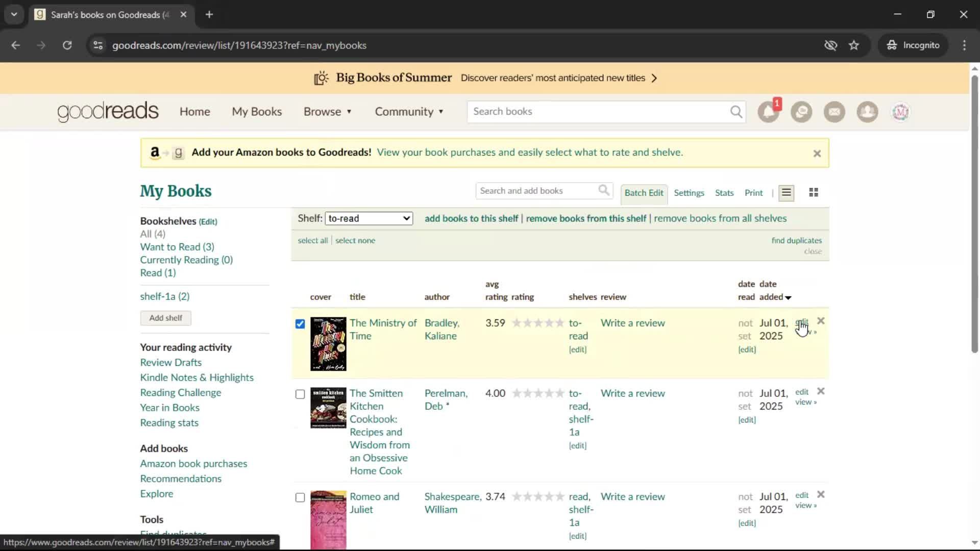The height and width of the screenshot is (551, 980).
Task: Remove The Ministry of Time from books
Action: [x=821, y=321]
